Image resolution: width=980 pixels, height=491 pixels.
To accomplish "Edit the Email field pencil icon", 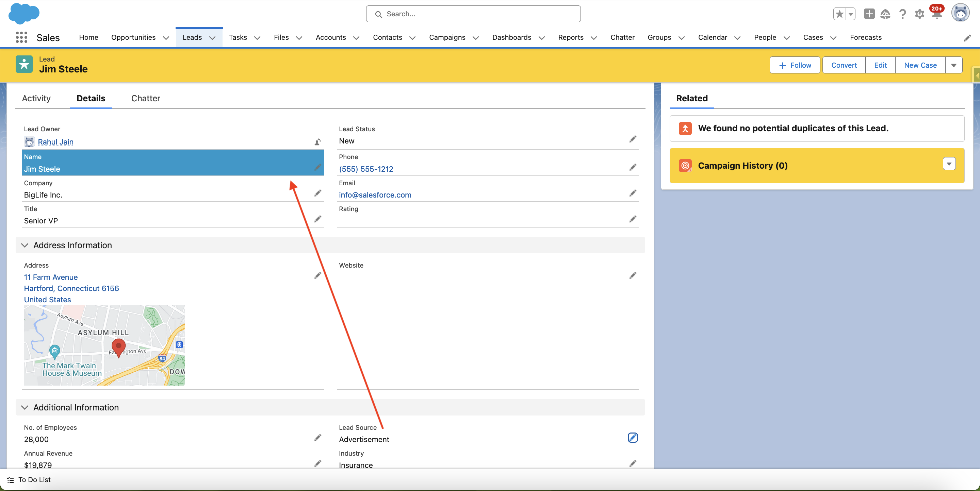I will pos(633,193).
